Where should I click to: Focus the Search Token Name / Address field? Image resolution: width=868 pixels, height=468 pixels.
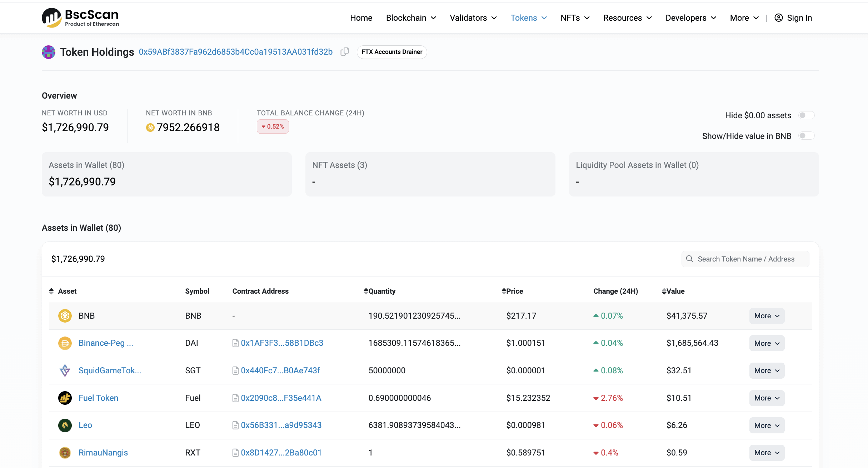click(746, 259)
